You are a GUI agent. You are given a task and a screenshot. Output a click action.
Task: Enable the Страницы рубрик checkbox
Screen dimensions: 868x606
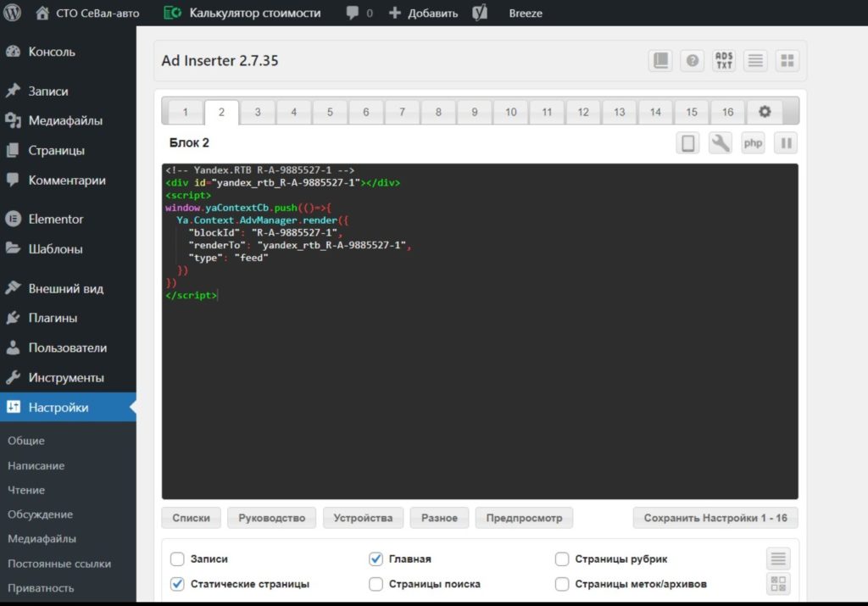[x=562, y=559]
